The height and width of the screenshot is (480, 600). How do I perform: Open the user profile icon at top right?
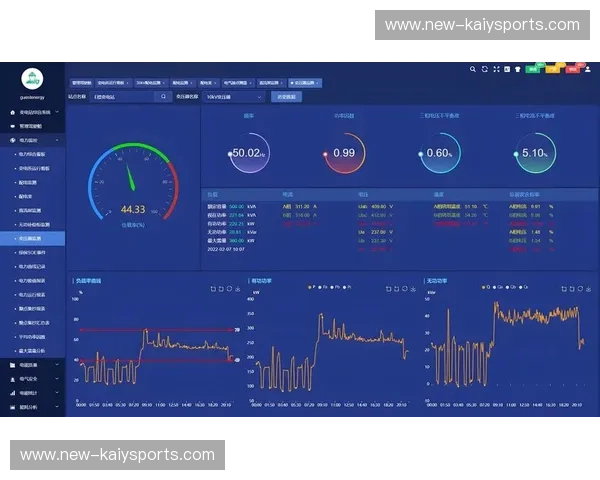586,69
